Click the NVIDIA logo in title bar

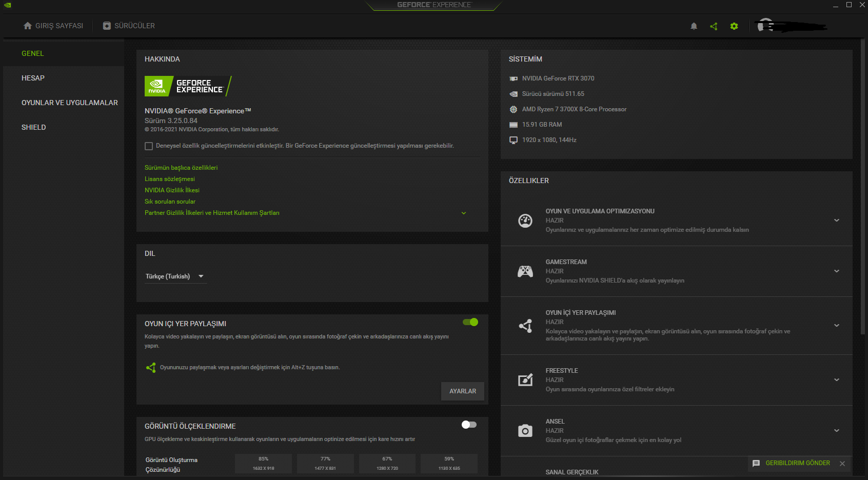pos(8,5)
